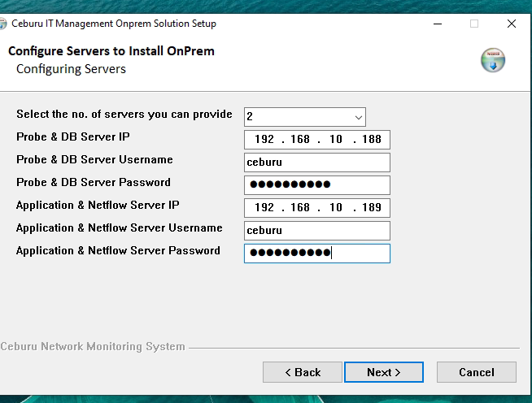Cancel the setup wizard

click(477, 372)
